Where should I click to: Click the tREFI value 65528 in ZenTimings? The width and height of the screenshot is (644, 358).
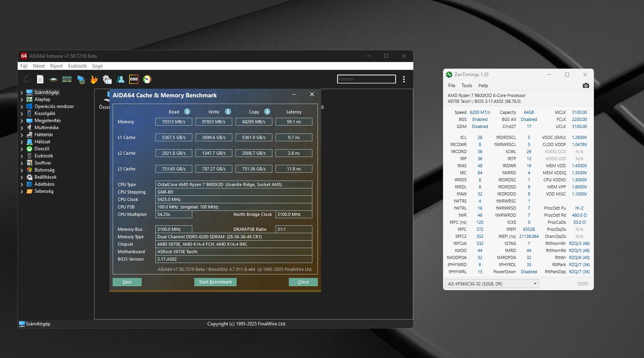[529, 229]
